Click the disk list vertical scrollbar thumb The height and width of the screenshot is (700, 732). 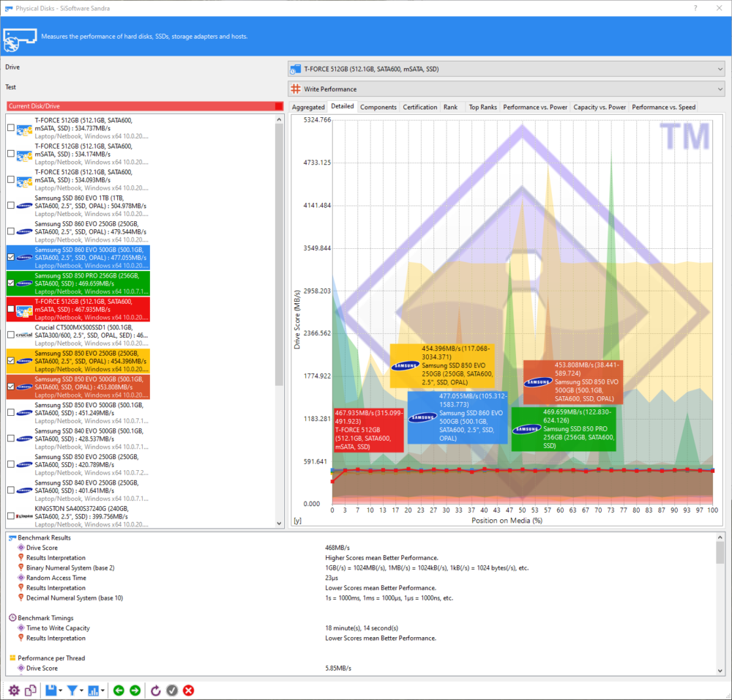279,255
